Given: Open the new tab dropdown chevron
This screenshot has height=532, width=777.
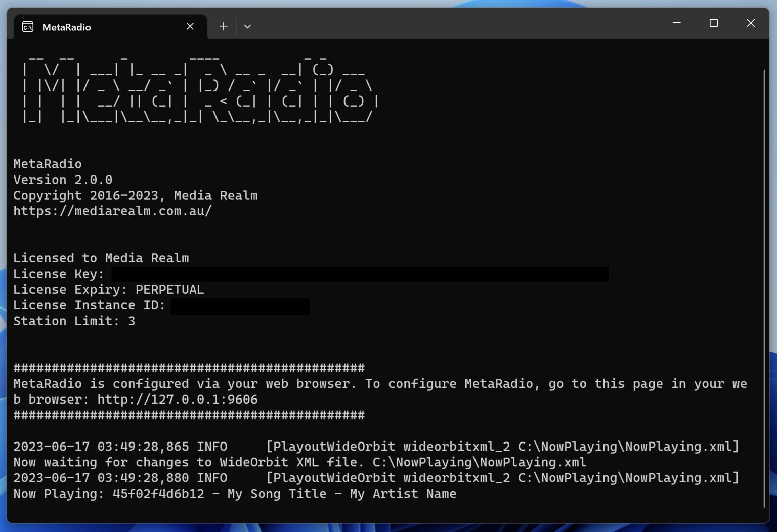Looking at the screenshot, I should pyautogui.click(x=247, y=26).
